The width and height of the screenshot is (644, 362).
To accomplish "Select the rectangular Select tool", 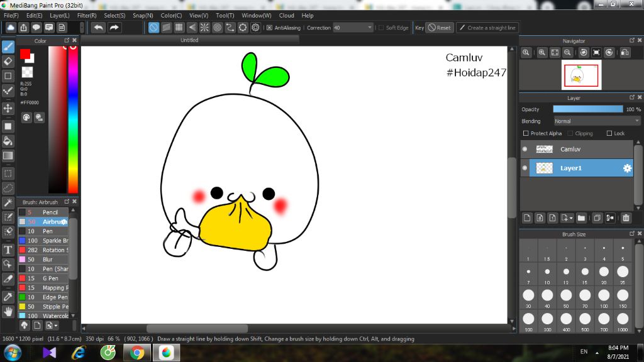I will [8, 173].
